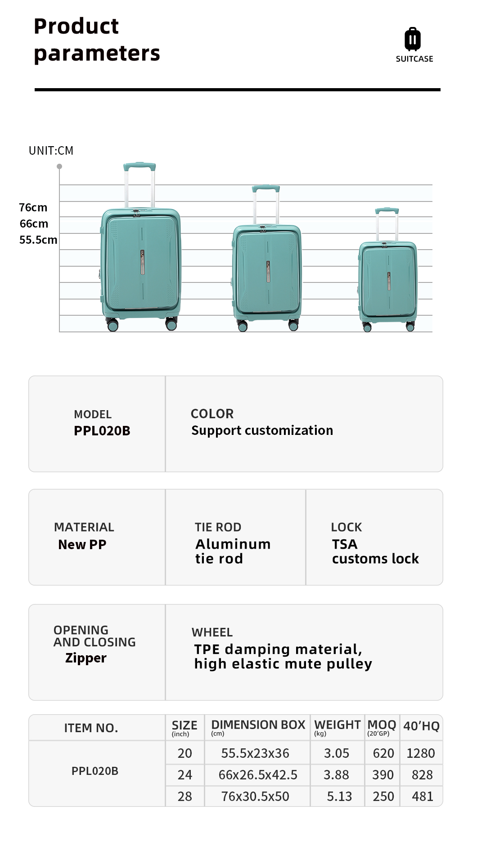This screenshot has height=868, width=477.
Task: Click the black suitcase logo icon
Action: pyautogui.click(x=413, y=39)
